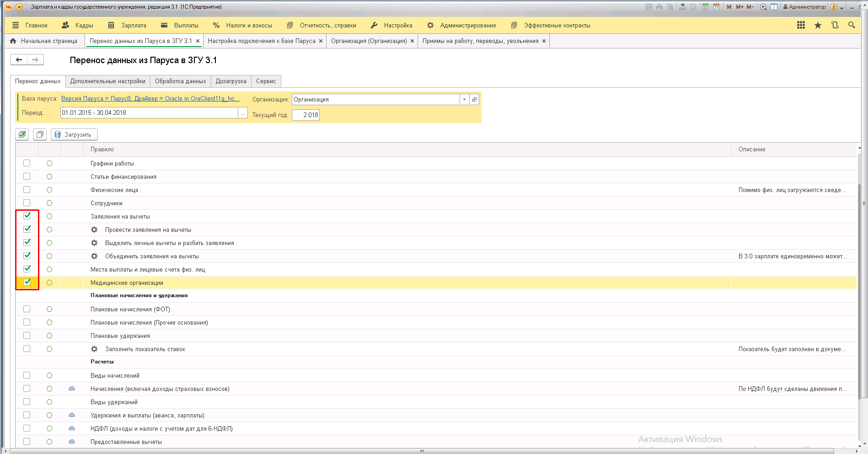Image resolution: width=868 pixels, height=454 pixels.
Task: Expand the info dropdown arrow beside Администратор
Action: [x=841, y=7]
